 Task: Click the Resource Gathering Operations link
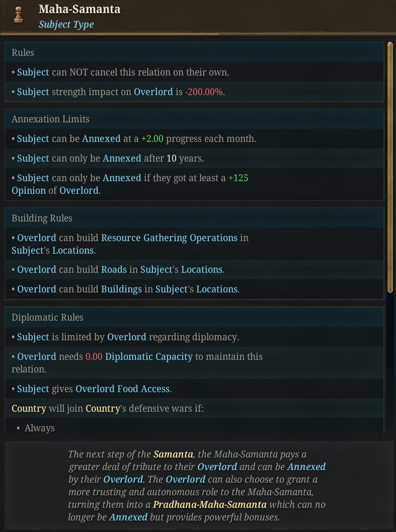point(170,238)
